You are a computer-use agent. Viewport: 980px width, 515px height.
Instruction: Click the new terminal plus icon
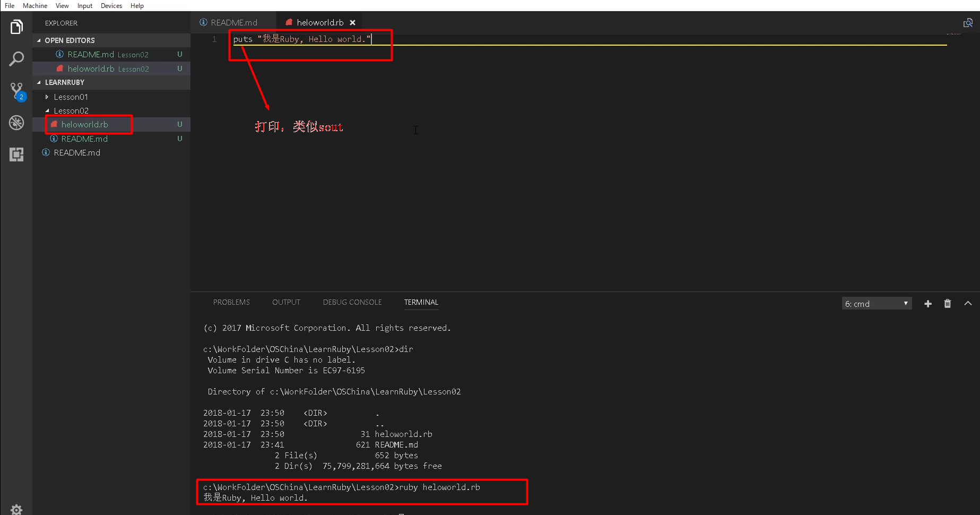pyautogui.click(x=927, y=304)
